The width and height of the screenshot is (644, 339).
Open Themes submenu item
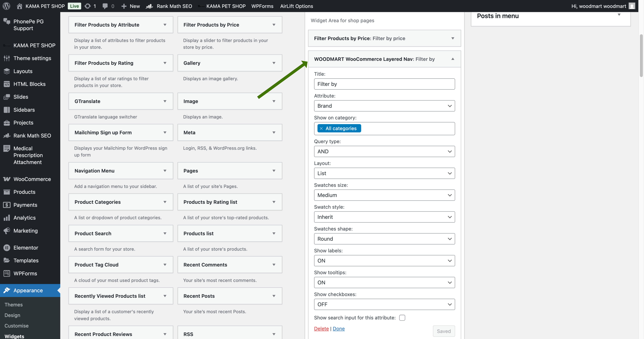click(13, 305)
